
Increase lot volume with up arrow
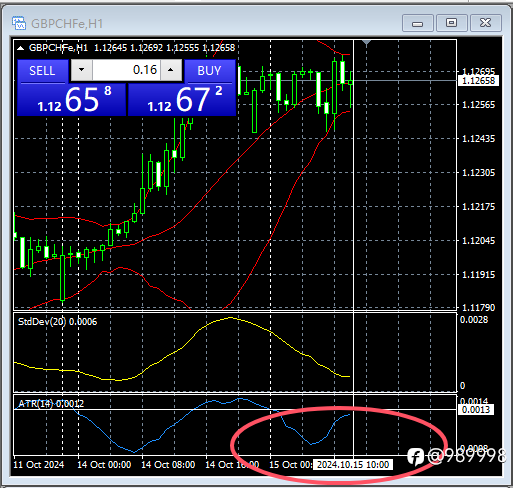[x=171, y=70]
